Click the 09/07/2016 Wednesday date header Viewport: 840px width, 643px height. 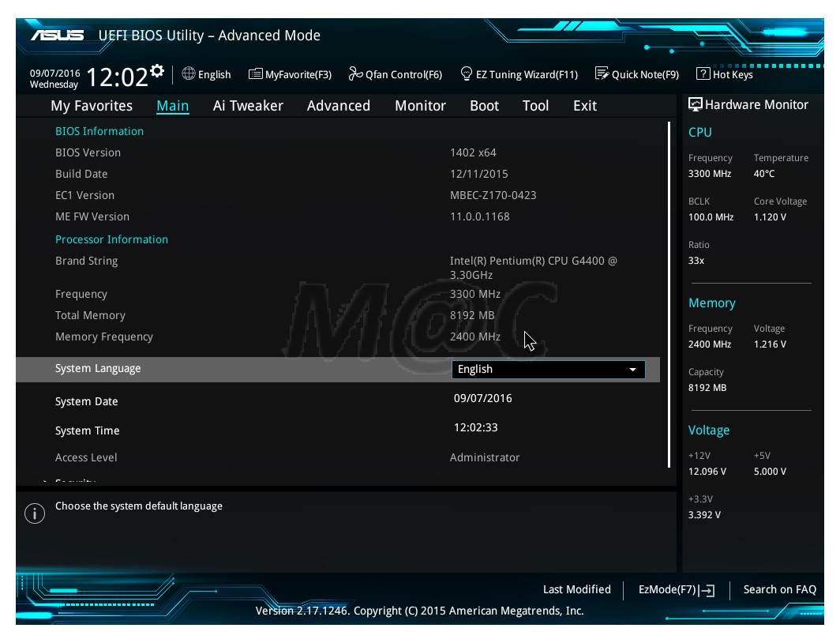click(x=54, y=79)
